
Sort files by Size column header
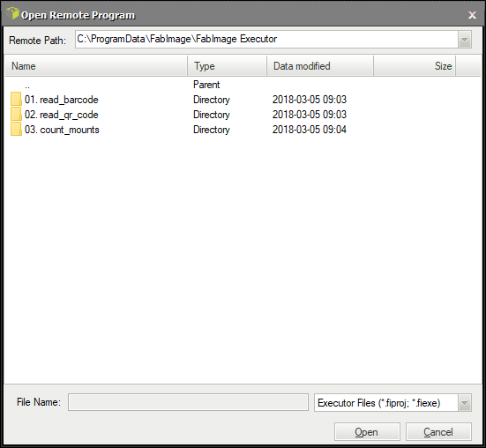[x=415, y=66]
